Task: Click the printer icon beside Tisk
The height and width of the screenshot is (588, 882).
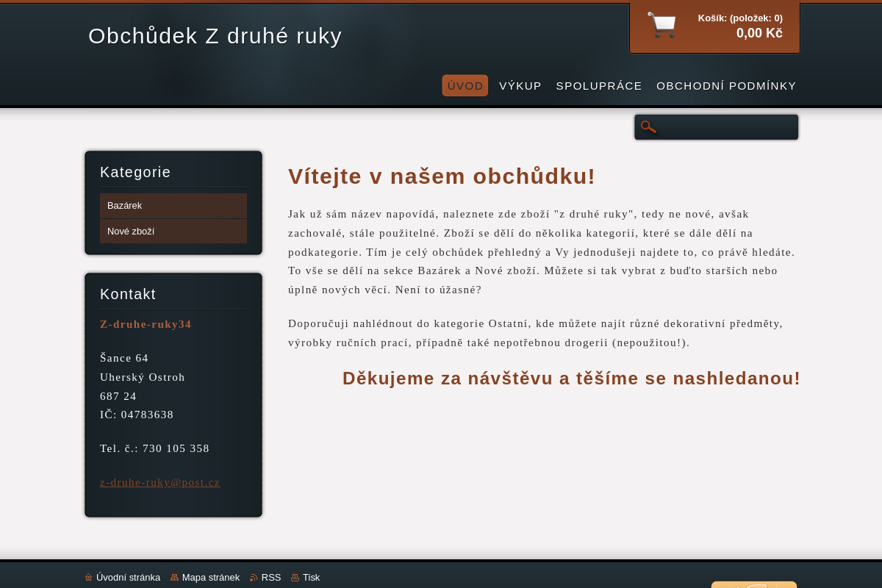Action: pyautogui.click(x=295, y=577)
